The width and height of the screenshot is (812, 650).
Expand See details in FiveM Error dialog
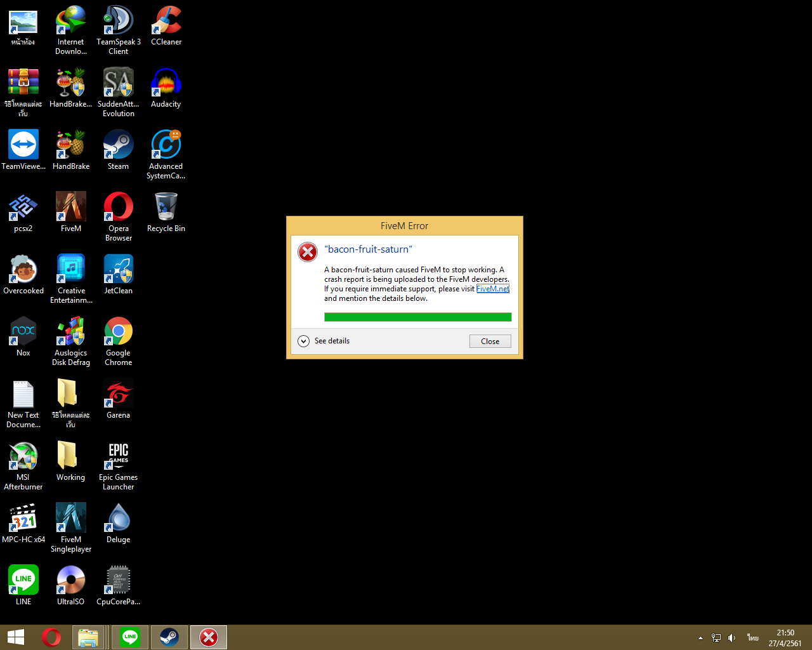coord(324,341)
